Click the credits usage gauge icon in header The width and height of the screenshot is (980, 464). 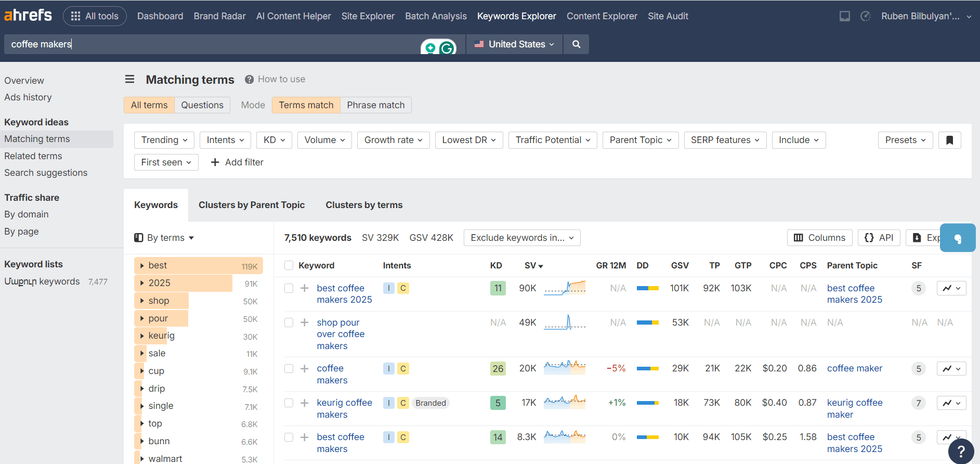tap(866, 16)
